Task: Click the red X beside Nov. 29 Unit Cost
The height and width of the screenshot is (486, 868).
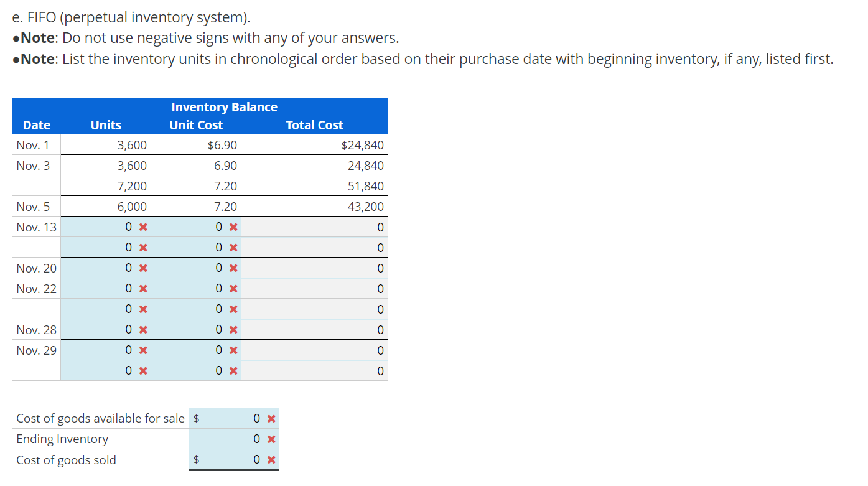Action: (x=232, y=350)
